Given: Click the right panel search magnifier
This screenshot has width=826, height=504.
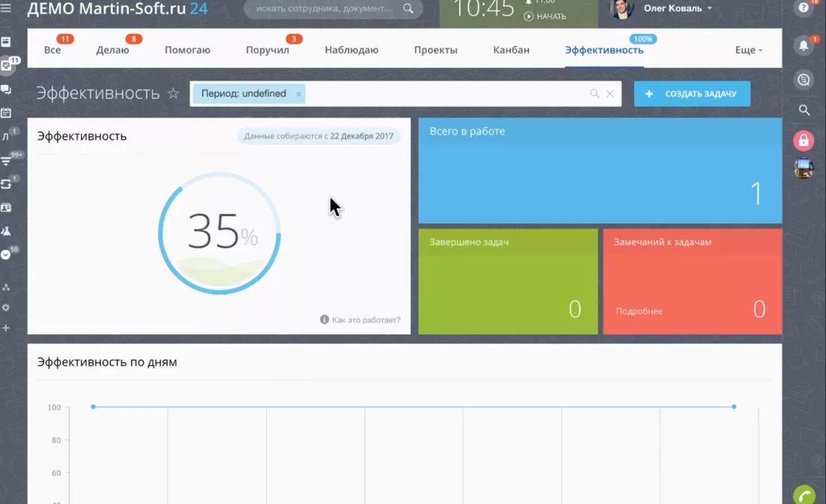Looking at the screenshot, I should coord(804,110).
